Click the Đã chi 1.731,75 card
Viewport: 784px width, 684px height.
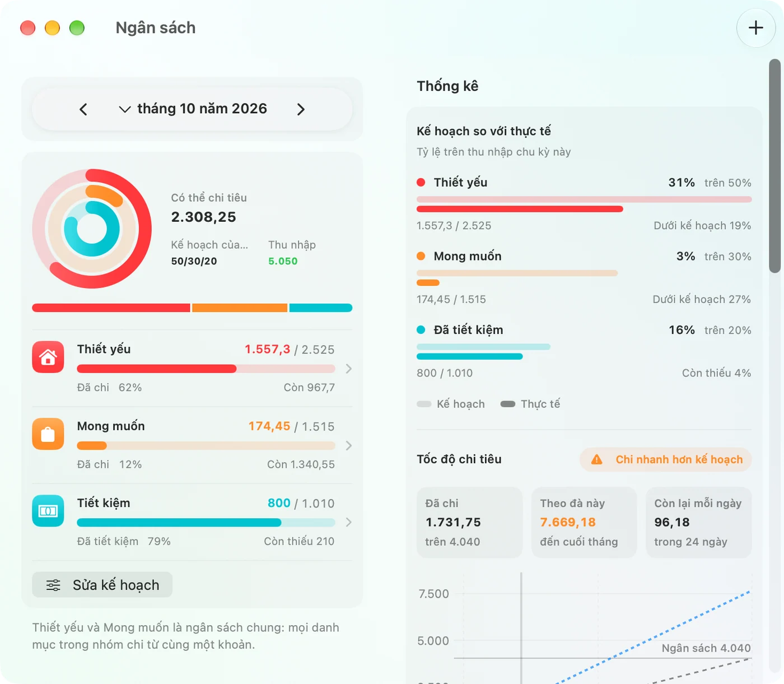tap(469, 522)
